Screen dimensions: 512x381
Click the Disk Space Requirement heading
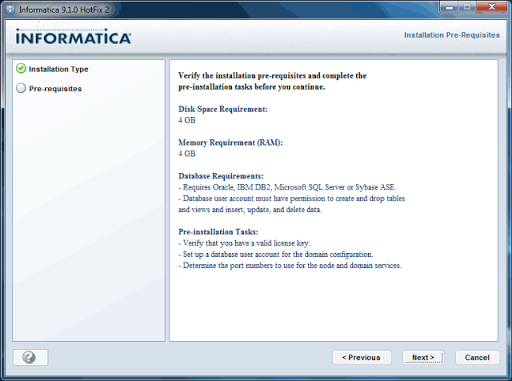tap(223, 109)
